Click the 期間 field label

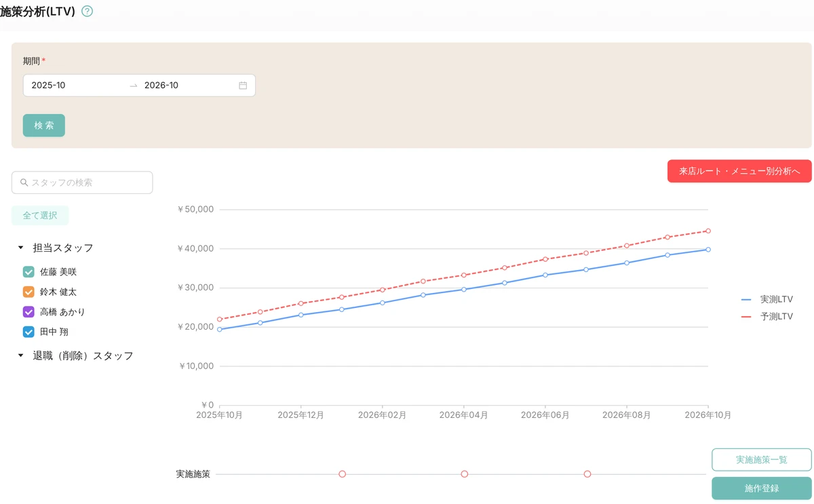click(31, 61)
